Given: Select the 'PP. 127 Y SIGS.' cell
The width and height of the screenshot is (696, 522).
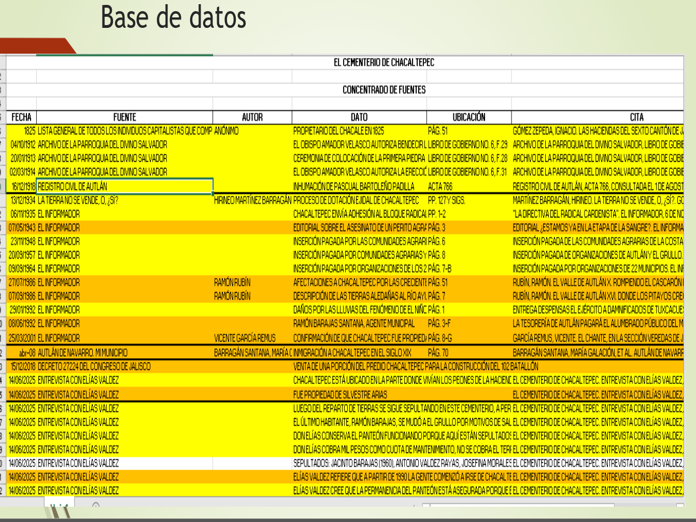Looking at the screenshot, I should (469, 201).
